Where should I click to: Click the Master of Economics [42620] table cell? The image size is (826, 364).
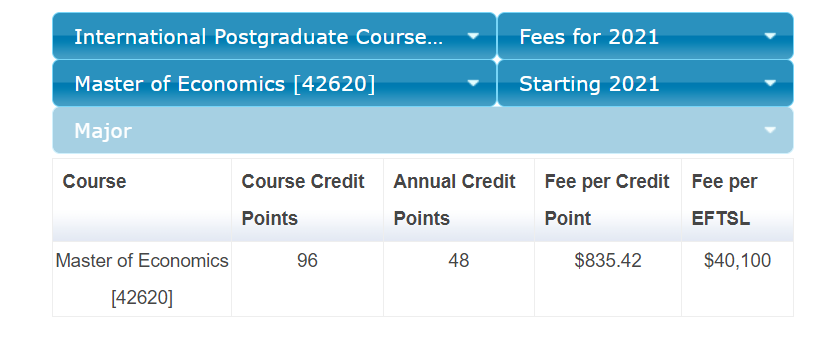coord(142,279)
